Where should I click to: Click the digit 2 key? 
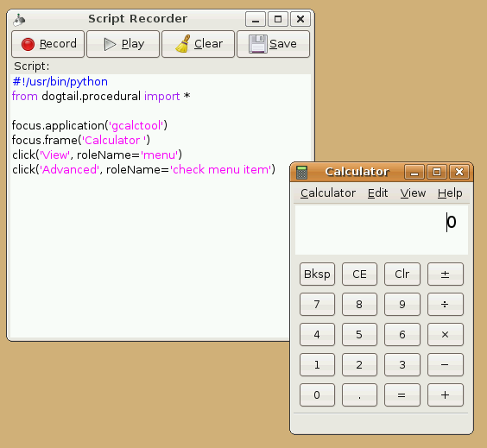(360, 364)
